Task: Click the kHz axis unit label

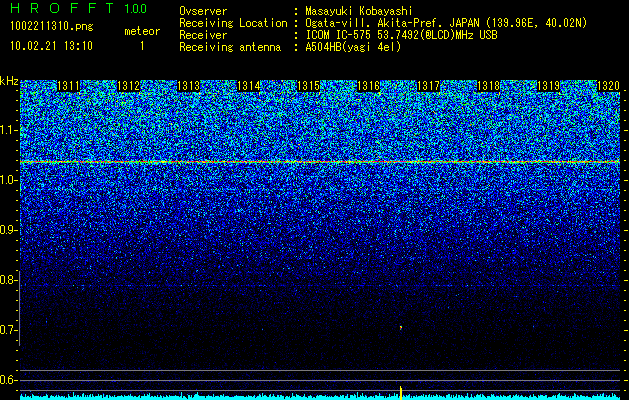Action: (x=9, y=81)
